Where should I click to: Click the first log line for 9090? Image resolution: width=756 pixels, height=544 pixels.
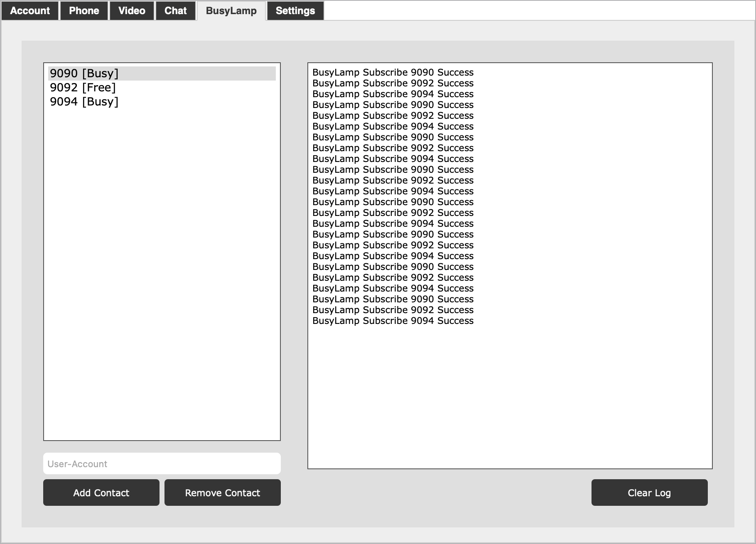click(x=393, y=72)
